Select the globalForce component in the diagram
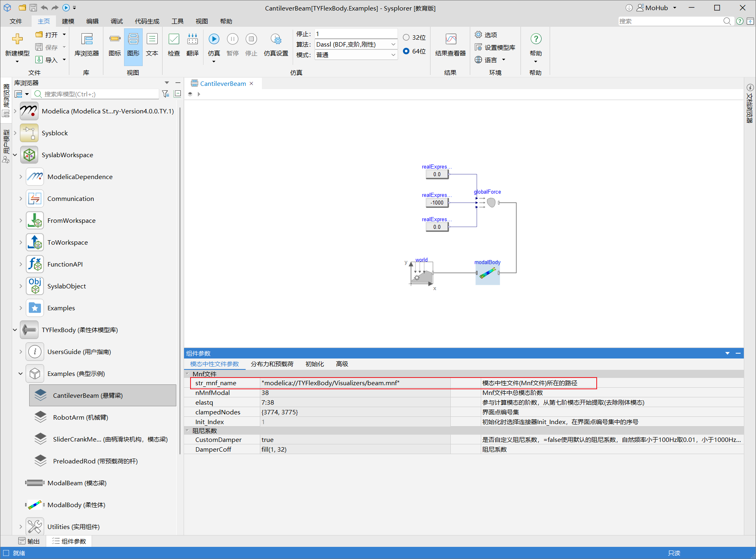The height and width of the screenshot is (559, 756). pyautogui.click(x=490, y=202)
